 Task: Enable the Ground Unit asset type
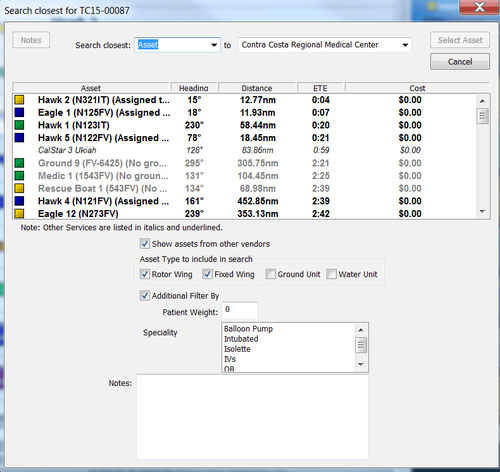270,274
